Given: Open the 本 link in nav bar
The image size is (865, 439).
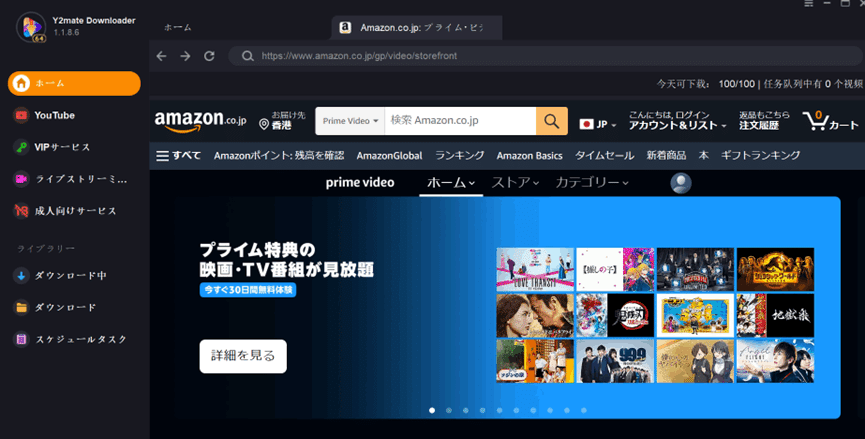Looking at the screenshot, I should click(704, 156).
